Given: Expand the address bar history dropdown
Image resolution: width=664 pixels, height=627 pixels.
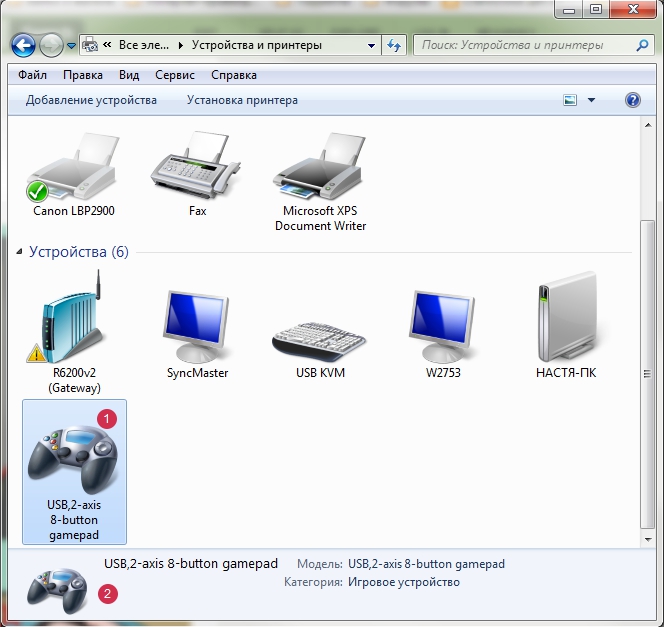Looking at the screenshot, I should coord(370,45).
